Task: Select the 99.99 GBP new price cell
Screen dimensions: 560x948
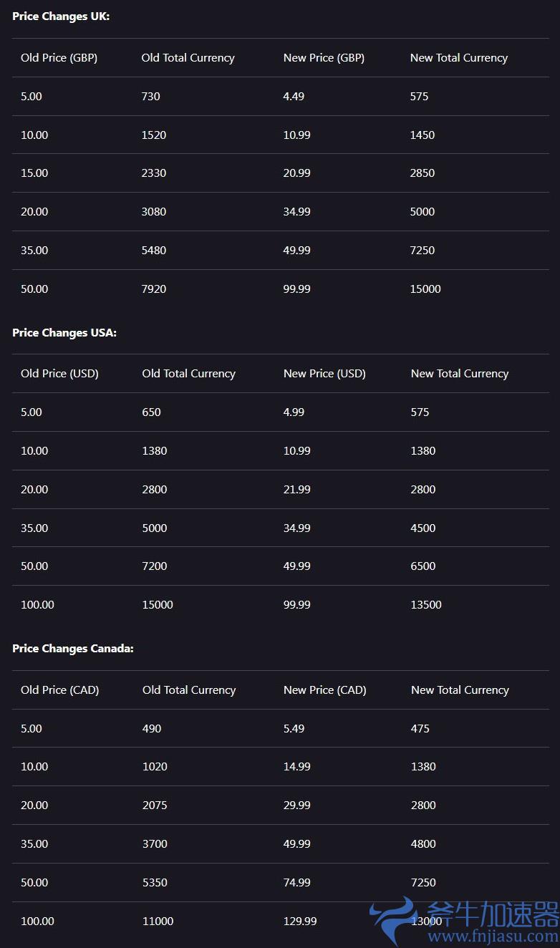Action: (x=297, y=289)
